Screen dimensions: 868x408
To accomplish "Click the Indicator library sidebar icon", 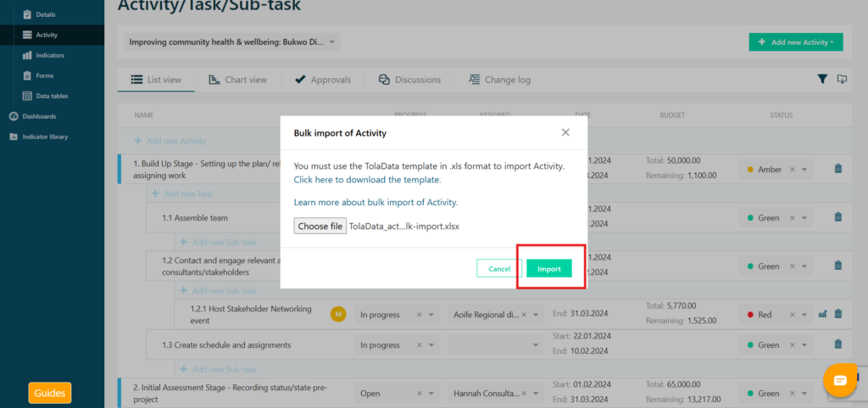I will [14, 137].
